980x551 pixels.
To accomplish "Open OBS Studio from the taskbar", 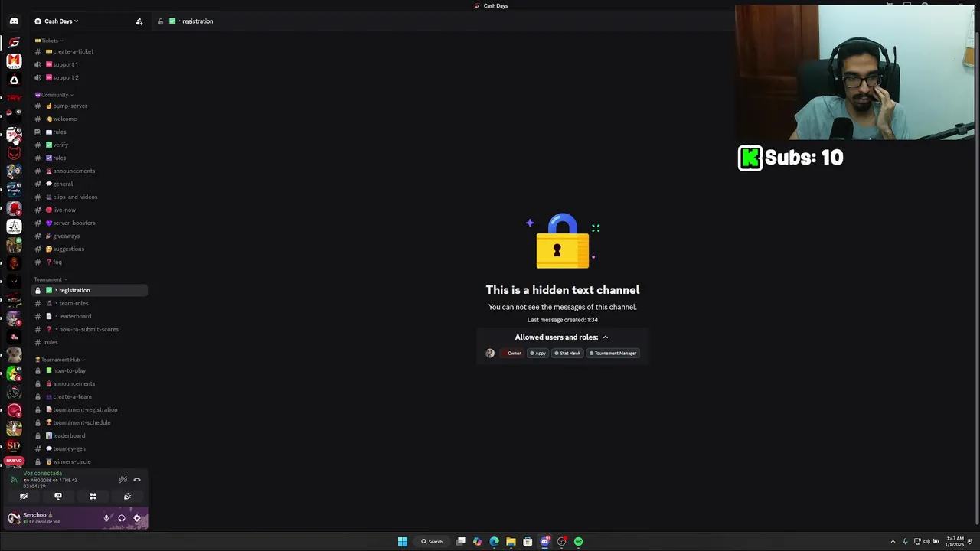I will click(x=561, y=542).
